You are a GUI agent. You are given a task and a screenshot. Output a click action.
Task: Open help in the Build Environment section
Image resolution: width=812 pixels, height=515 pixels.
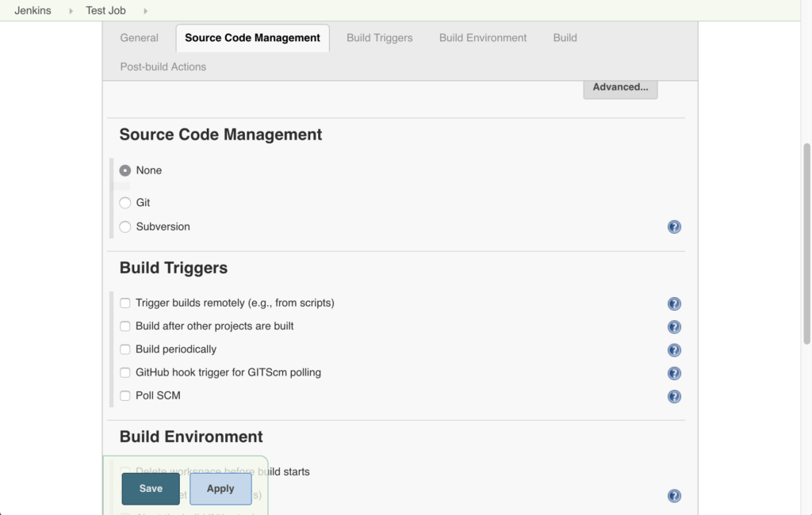(674, 495)
